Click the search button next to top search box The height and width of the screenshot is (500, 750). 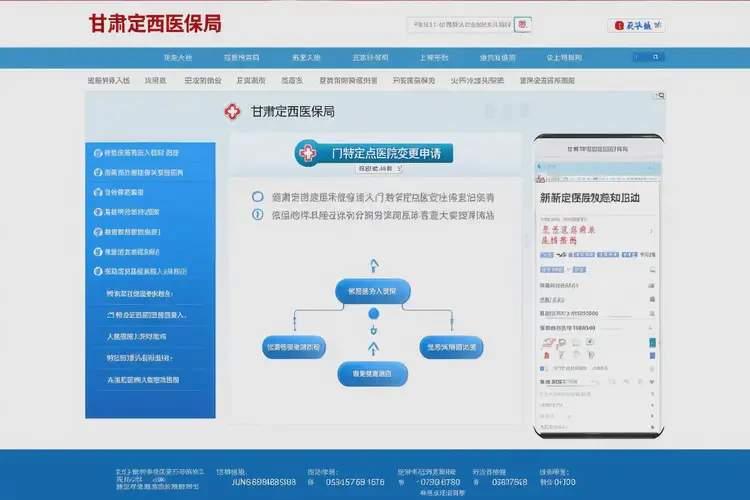coord(523,25)
